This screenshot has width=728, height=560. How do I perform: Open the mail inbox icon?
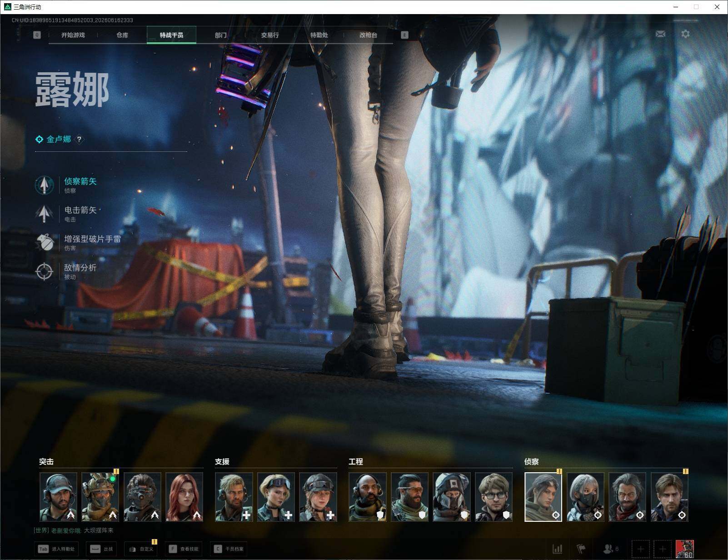pyautogui.click(x=660, y=34)
